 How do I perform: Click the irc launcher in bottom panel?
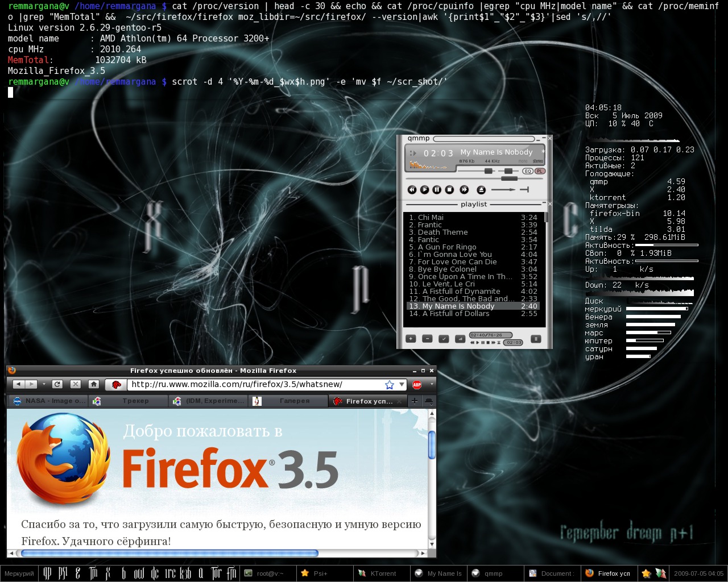[x=171, y=573]
